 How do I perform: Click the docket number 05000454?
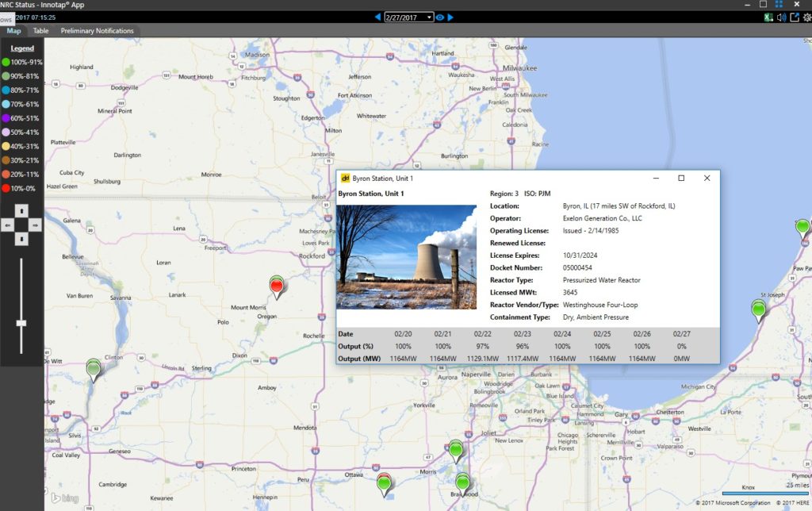[x=577, y=268]
